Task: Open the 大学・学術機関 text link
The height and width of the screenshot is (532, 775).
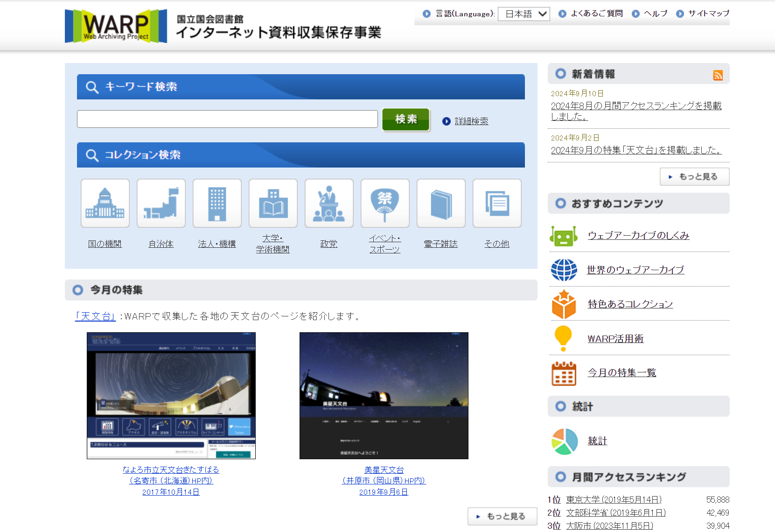Action: 273,244
